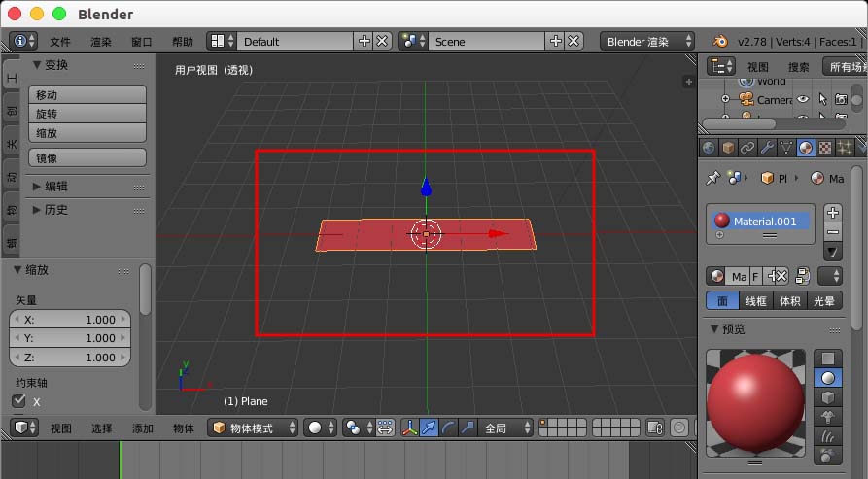This screenshot has height=479, width=868.
Task: Enable the X constraint axis checkbox
Action: 18,400
